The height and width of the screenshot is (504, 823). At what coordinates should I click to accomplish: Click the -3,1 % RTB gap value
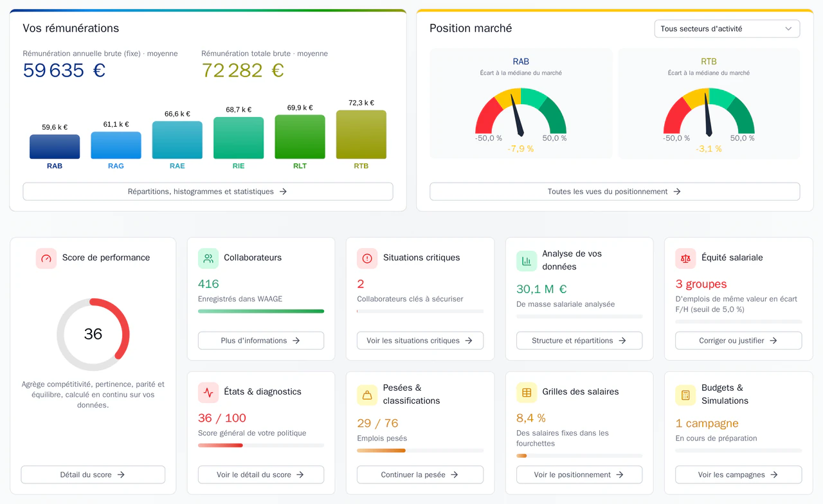[709, 149]
